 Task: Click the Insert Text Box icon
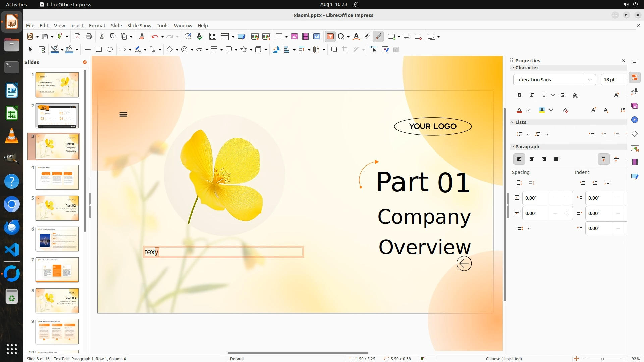click(x=330, y=37)
